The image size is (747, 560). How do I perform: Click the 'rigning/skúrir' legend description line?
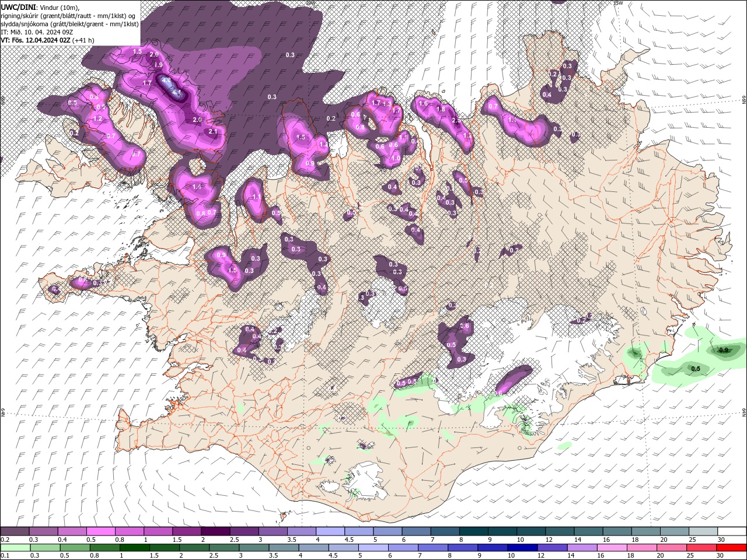coord(68,15)
